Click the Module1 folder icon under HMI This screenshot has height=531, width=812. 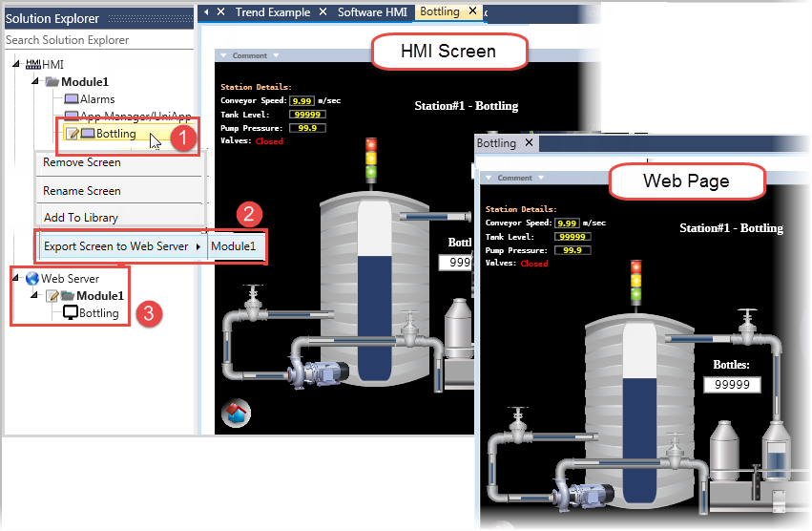click(52, 82)
